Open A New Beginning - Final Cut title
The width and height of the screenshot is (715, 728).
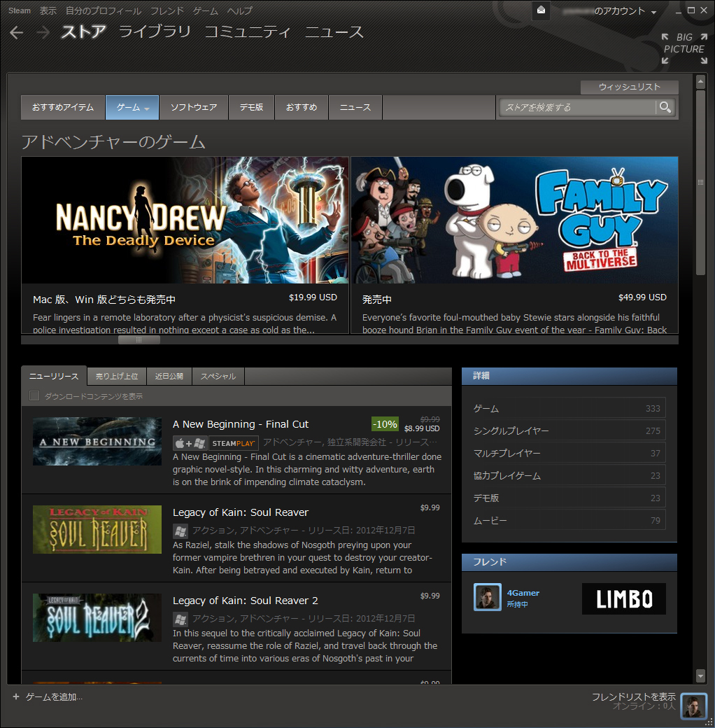[x=241, y=424]
